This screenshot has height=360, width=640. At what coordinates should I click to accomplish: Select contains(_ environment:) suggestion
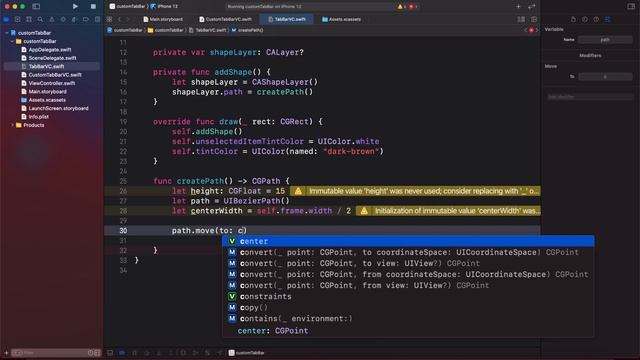coord(408,318)
